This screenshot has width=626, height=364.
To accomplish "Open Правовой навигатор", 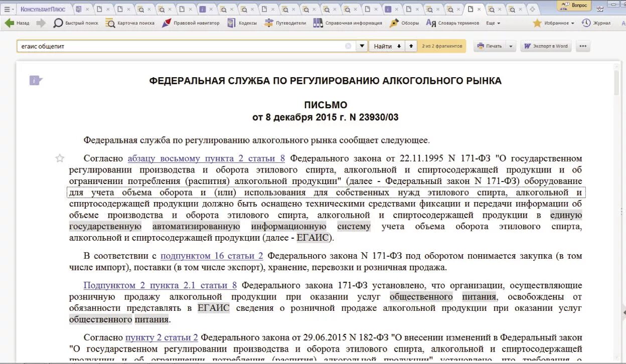I will point(191,23).
